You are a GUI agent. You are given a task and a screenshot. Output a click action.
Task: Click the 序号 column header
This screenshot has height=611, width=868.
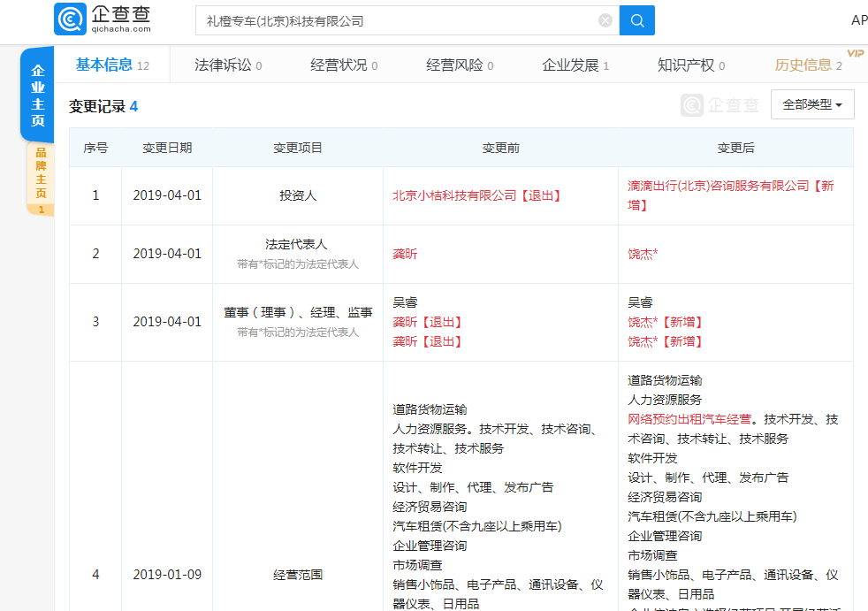95,148
